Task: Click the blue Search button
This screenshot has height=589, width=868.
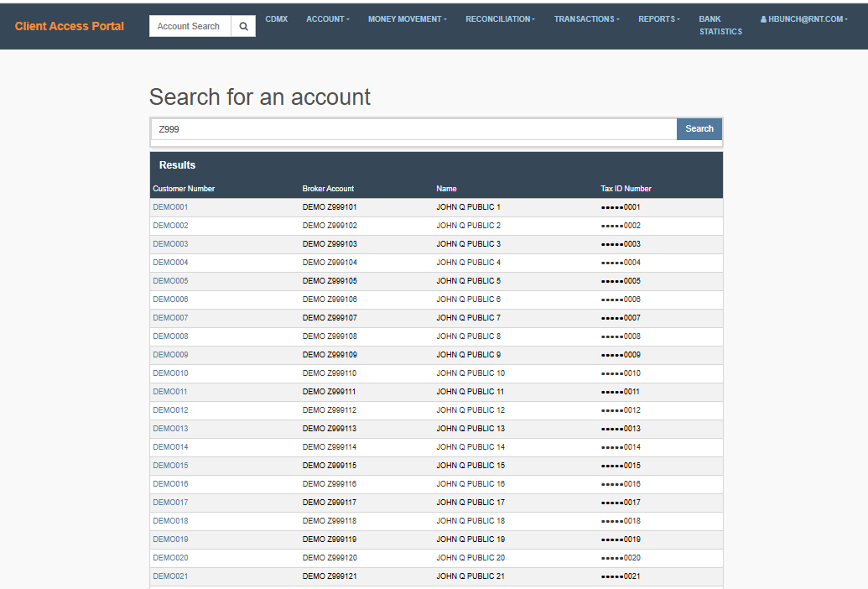Action: click(x=699, y=128)
